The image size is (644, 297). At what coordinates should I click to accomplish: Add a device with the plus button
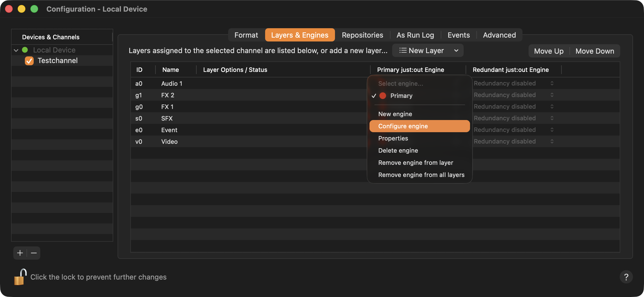[x=20, y=253]
